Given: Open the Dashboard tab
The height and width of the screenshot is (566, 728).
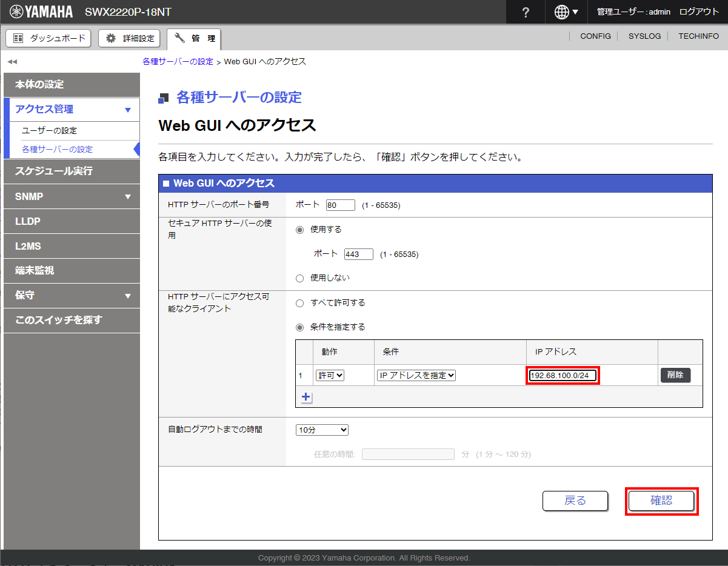Looking at the screenshot, I should tap(48, 38).
